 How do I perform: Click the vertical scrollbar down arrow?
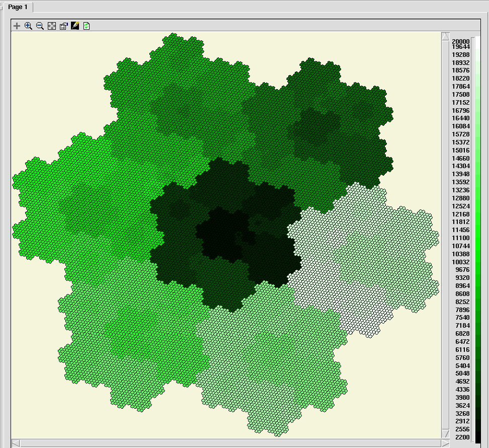[x=445, y=433]
